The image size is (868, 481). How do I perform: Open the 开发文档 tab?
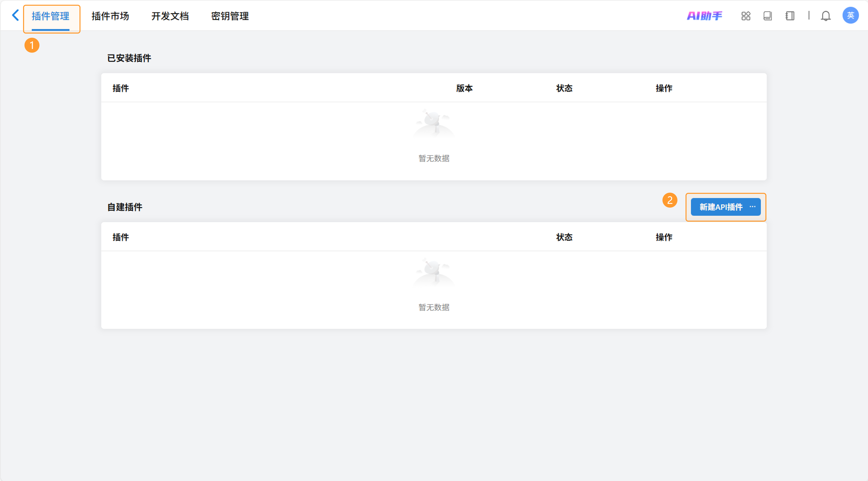point(170,16)
